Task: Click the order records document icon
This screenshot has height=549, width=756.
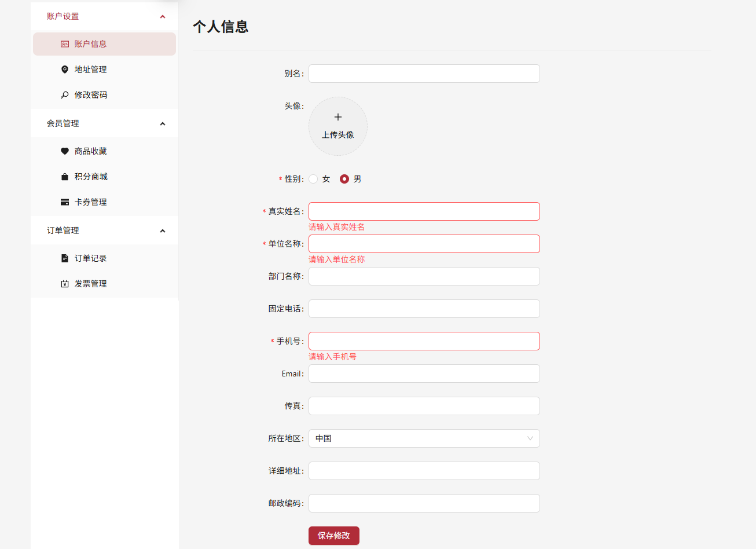Action: click(x=65, y=258)
